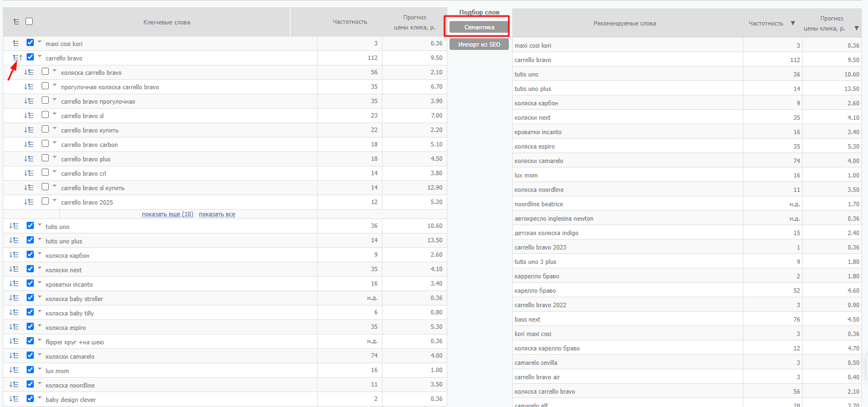The width and height of the screenshot is (868, 407).
Task: Expand nested phrases icon for кроватки incanto
Action: [x=14, y=283]
